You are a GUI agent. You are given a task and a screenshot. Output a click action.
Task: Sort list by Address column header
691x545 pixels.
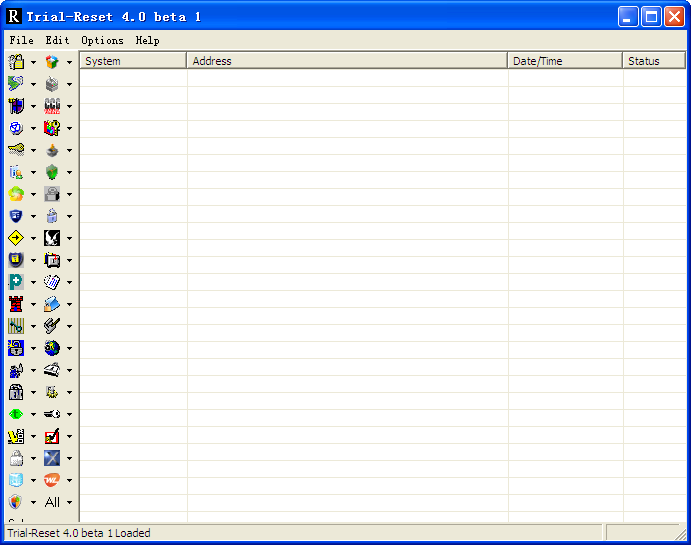[x=346, y=61]
